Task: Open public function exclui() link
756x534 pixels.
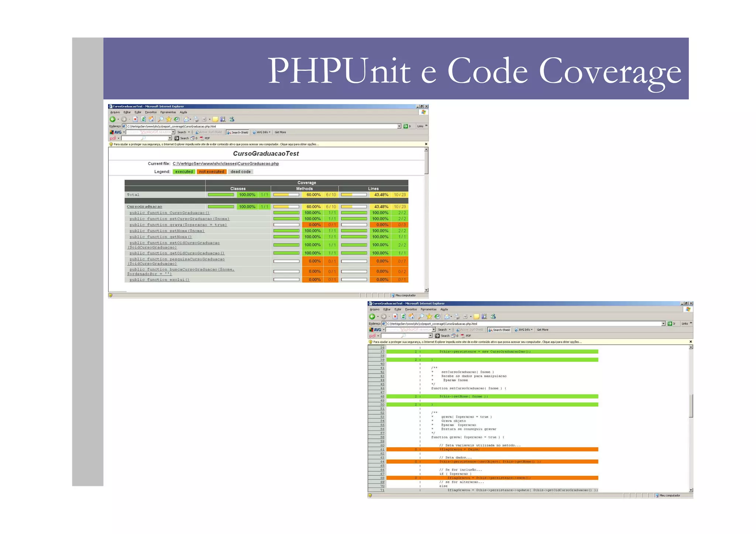Action: click(159, 280)
